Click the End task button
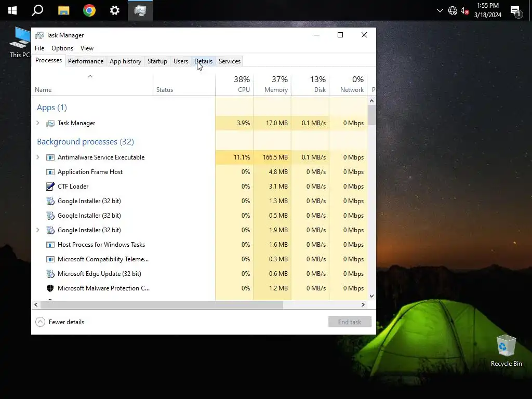532x399 pixels. tap(350, 322)
